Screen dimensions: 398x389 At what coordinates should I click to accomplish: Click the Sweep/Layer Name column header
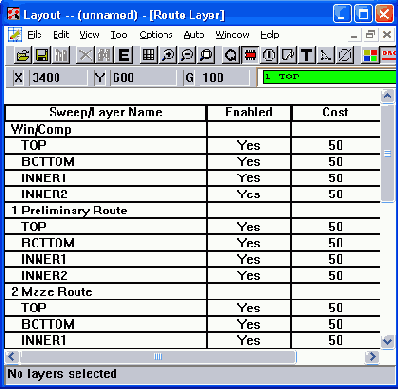106,112
